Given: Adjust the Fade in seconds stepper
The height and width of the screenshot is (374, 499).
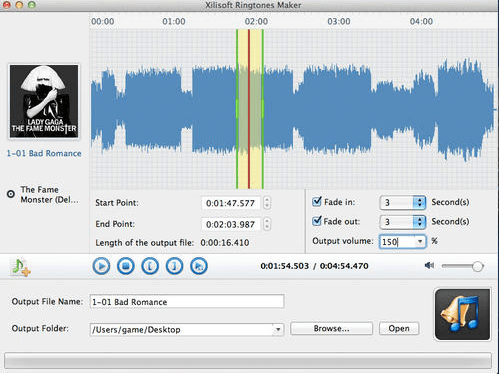Looking at the screenshot, I should point(419,202).
